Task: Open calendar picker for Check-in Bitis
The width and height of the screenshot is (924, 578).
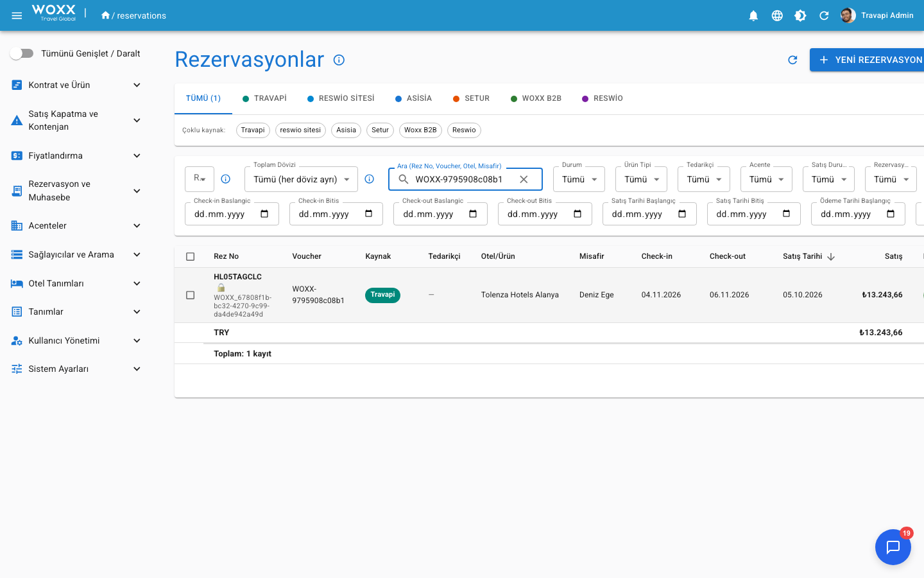Action: point(368,214)
